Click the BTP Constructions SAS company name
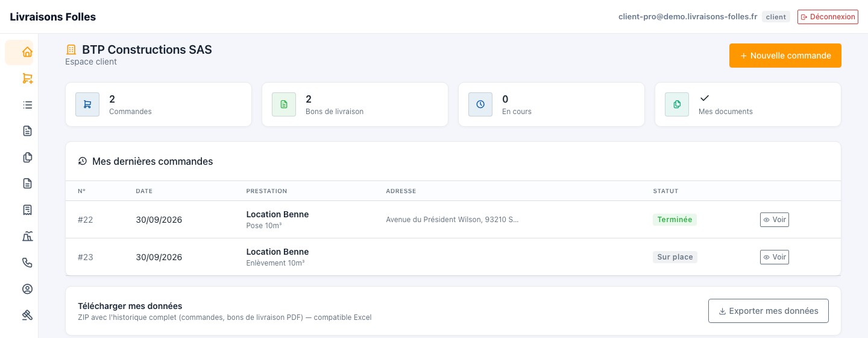The width and height of the screenshot is (868, 338). [x=147, y=49]
